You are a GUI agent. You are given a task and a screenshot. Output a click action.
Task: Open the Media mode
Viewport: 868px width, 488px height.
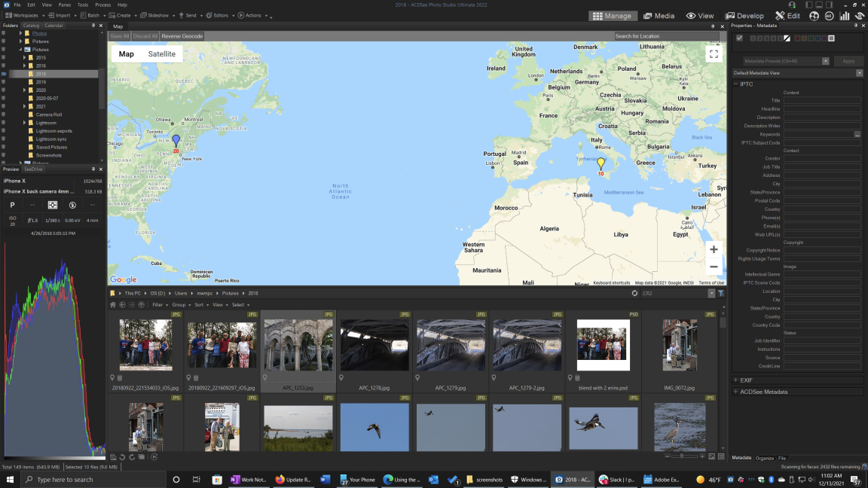click(659, 16)
